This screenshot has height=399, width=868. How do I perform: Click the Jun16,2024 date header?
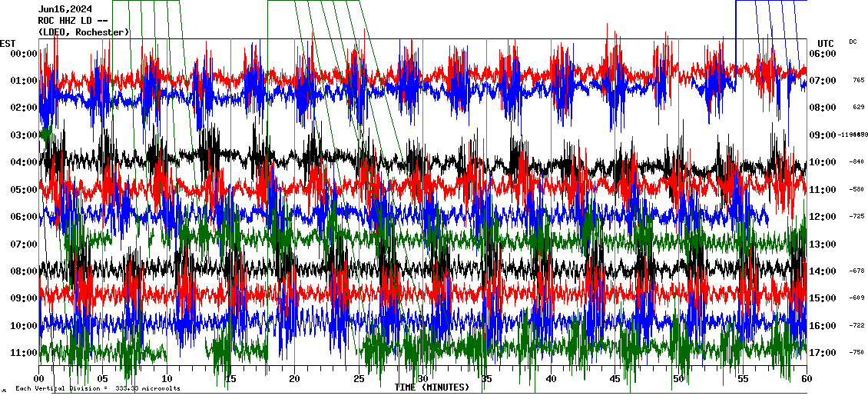click(x=65, y=9)
